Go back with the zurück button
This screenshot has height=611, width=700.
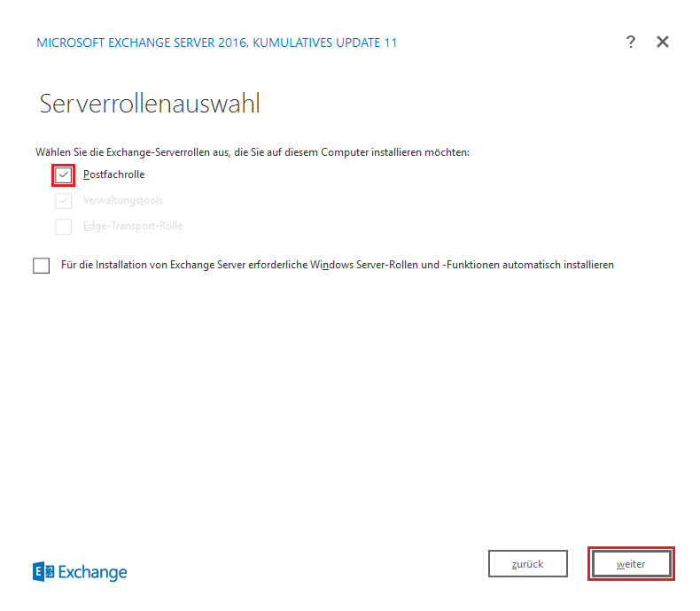pos(527,564)
